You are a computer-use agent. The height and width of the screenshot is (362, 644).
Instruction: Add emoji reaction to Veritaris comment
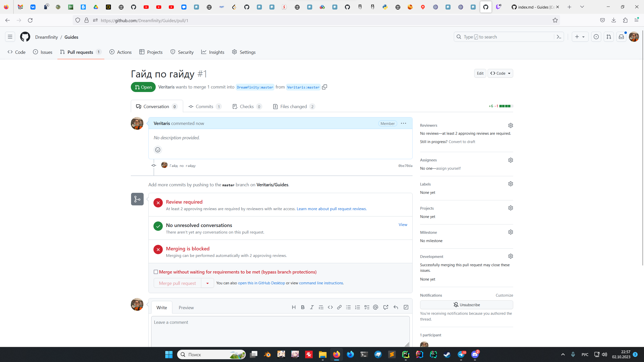158,150
